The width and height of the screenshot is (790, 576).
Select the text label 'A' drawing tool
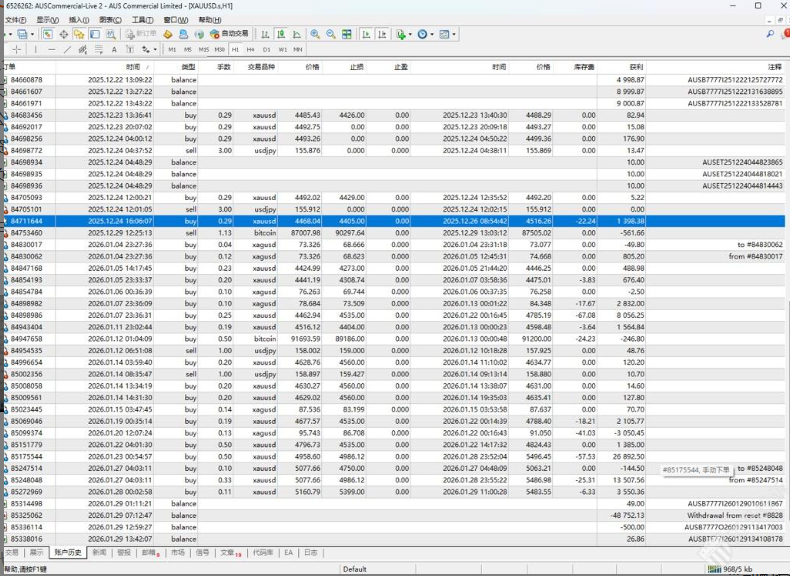click(x=114, y=49)
